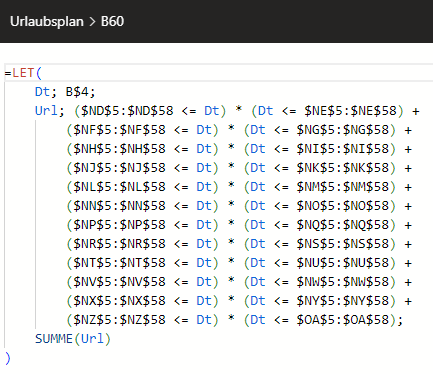Screen dimensions: 433x374
Task: Click the $NP$5:$NP$58 range reference
Action: [x=119, y=225]
